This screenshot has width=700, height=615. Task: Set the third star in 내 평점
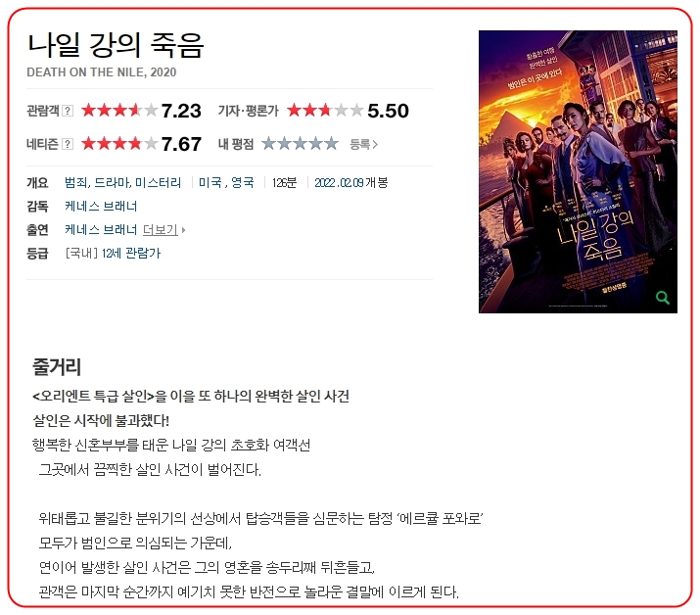tap(300, 143)
